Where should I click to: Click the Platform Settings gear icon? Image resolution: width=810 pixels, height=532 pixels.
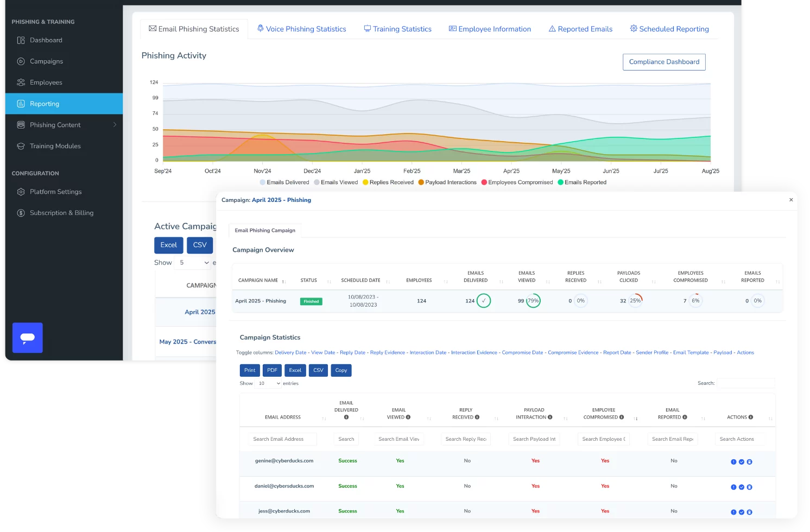[x=21, y=192]
